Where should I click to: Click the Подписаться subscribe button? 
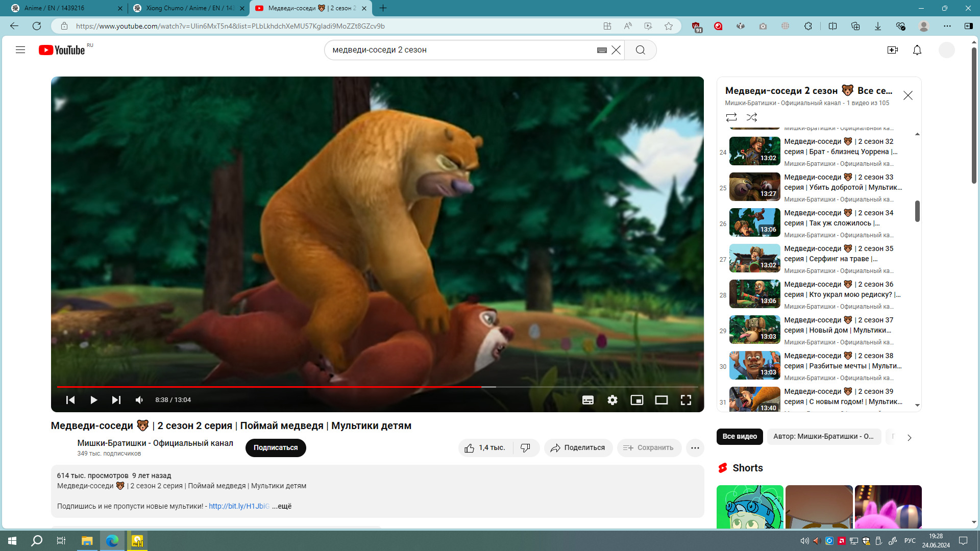(x=276, y=447)
